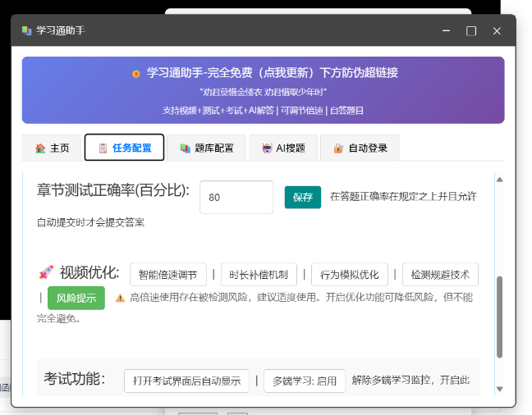
Task: Click the scrollbar up arrow
Action: click(x=499, y=179)
